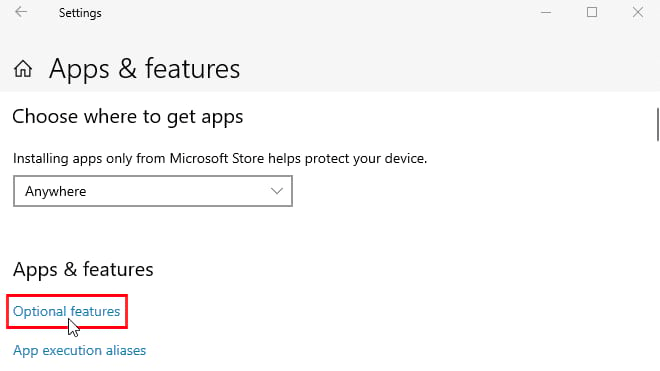
Task: Minimize the Settings window
Action: 546,13
